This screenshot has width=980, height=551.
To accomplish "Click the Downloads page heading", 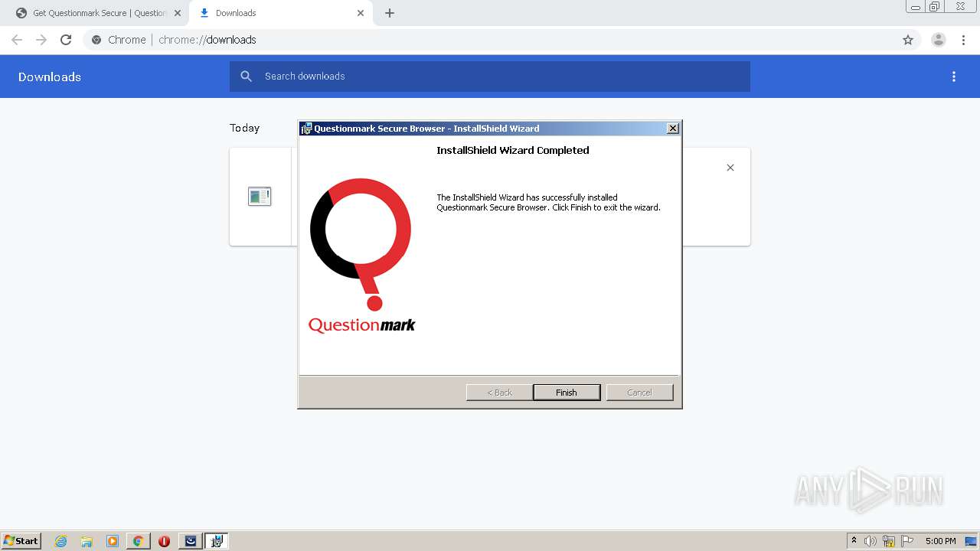I will (50, 77).
